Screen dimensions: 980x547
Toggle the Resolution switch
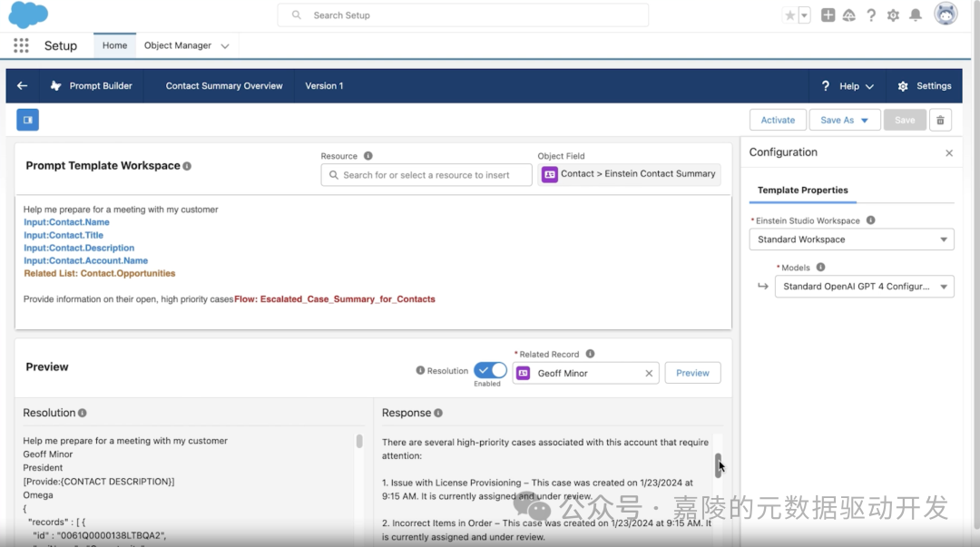tap(490, 371)
